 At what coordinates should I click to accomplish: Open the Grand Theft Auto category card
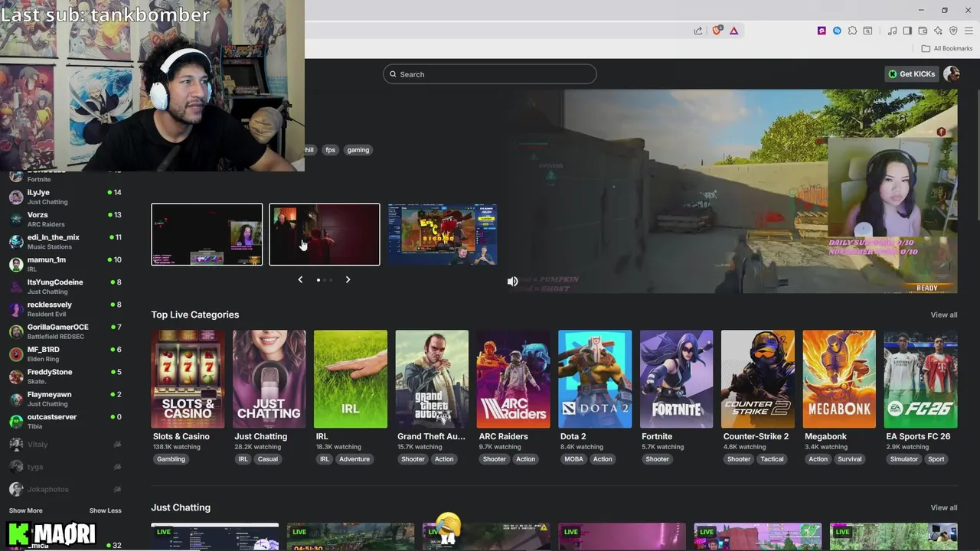coord(432,379)
